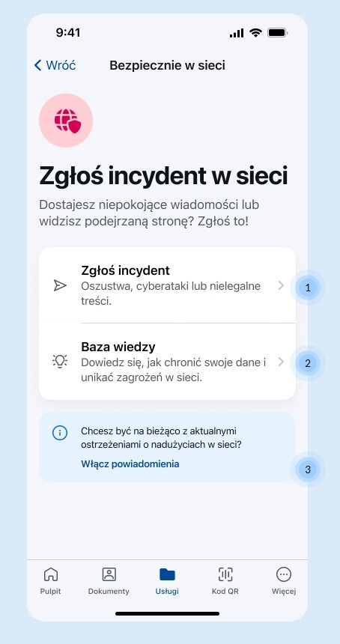Click annotation marker number 1
The height and width of the screenshot is (644, 340).
point(308,288)
